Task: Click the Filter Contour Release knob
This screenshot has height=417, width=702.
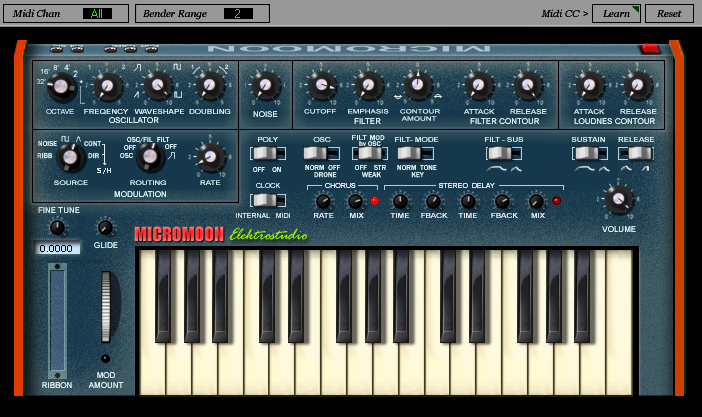Action: pos(528,85)
